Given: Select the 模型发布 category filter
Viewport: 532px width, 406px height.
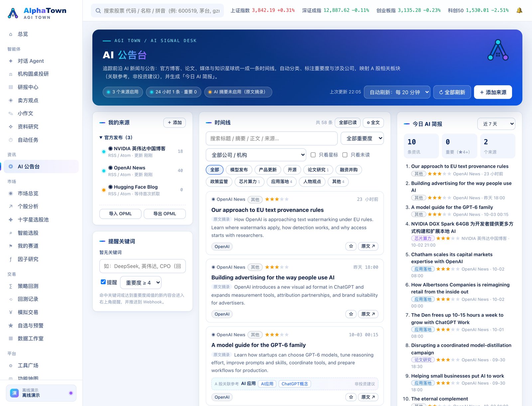Looking at the screenshot, I should pyautogui.click(x=239, y=170).
